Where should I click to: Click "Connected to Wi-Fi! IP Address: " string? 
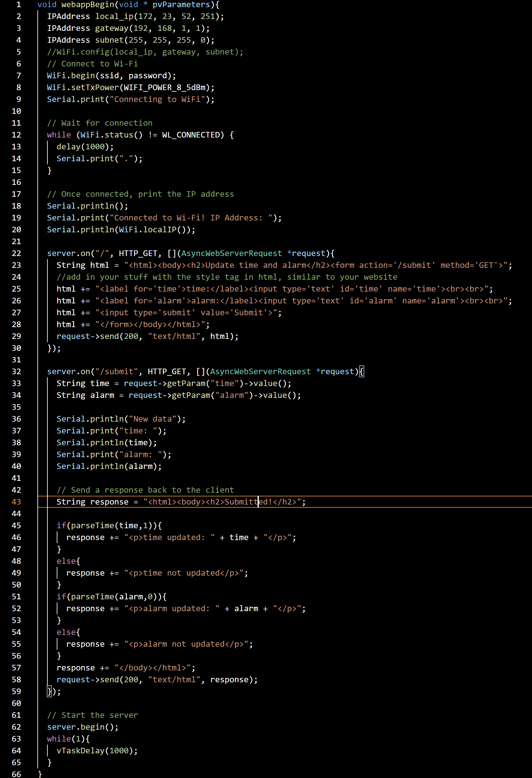(x=191, y=218)
